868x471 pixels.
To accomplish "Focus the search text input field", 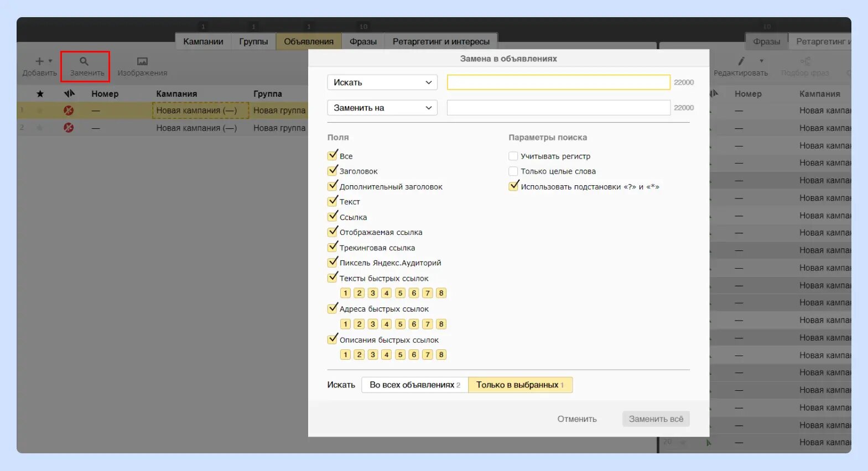I will tap(559, 82).
